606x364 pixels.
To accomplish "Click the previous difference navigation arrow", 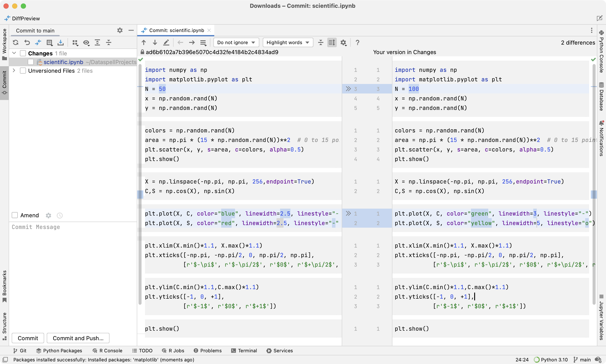I will 144,42.
